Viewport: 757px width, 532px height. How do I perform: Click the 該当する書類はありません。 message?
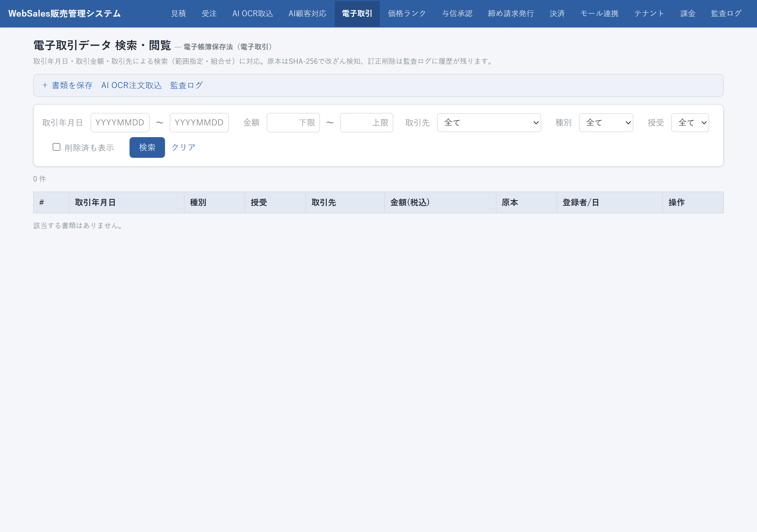click(78, 226)
